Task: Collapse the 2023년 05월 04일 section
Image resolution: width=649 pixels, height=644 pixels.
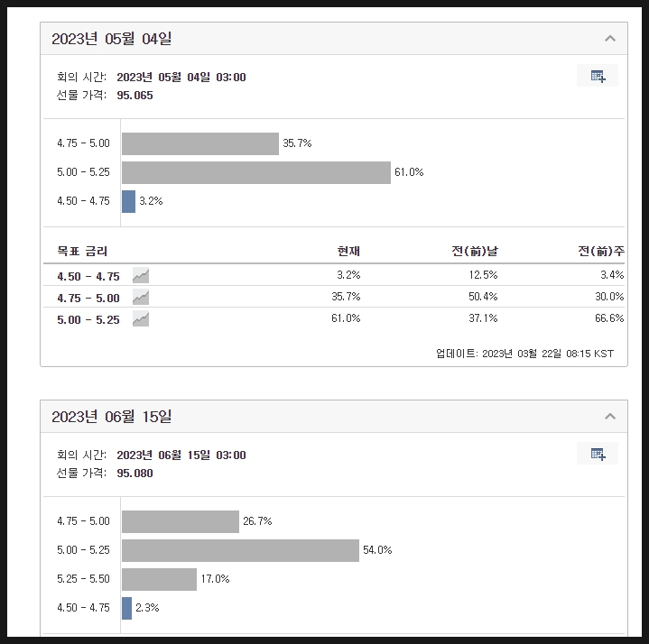Action: click(609, 39)
